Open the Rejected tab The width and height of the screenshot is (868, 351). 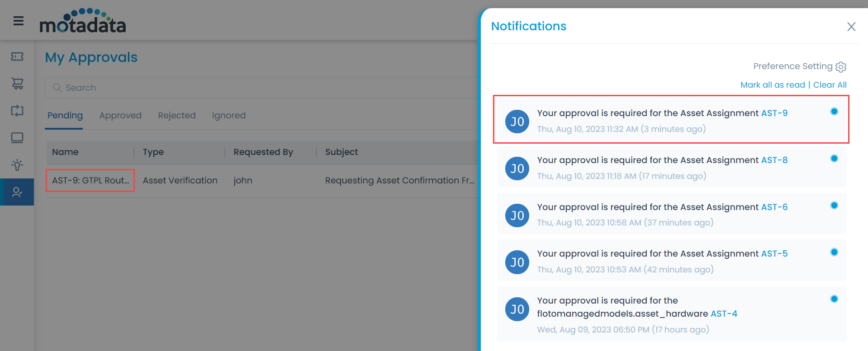coord(177,115)
